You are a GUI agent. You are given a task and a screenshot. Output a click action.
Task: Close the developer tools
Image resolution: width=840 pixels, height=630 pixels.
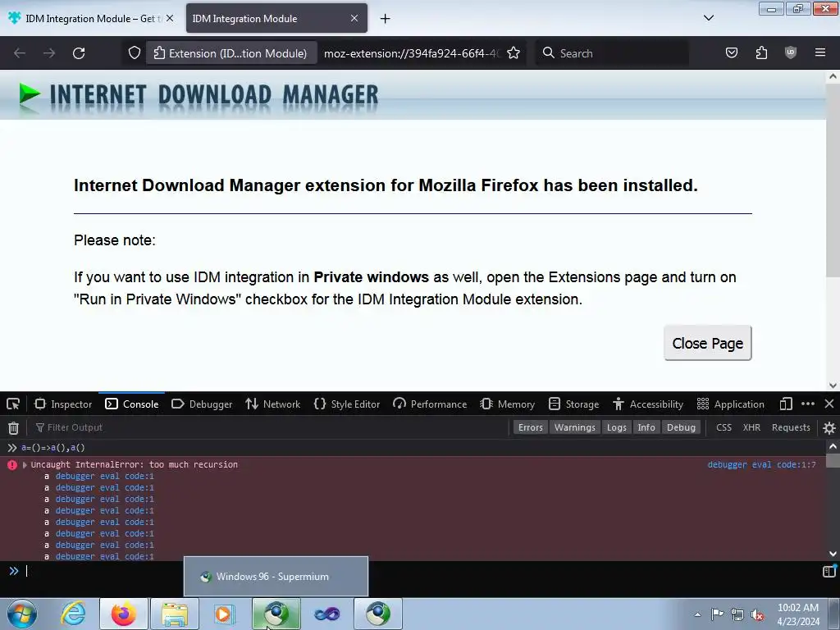click(x=829, y=404)
